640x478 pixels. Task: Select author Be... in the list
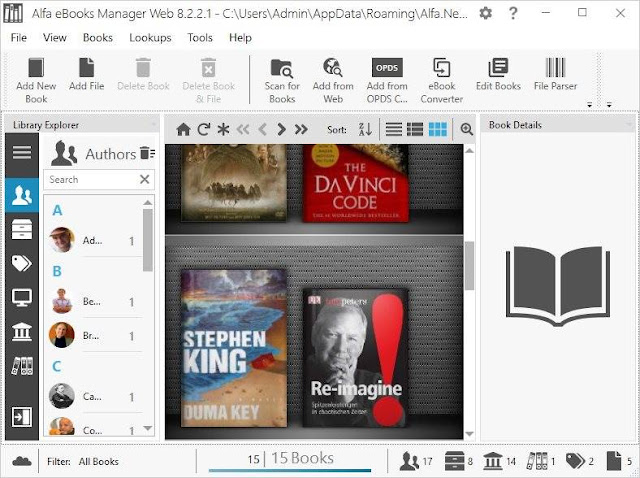[94, 302]
